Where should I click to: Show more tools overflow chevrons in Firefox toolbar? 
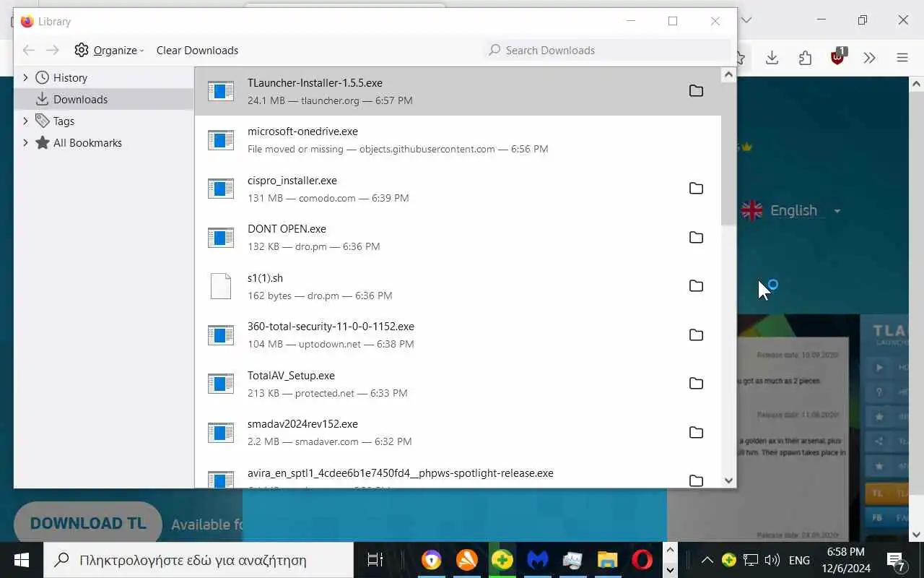tap(869, 58)
